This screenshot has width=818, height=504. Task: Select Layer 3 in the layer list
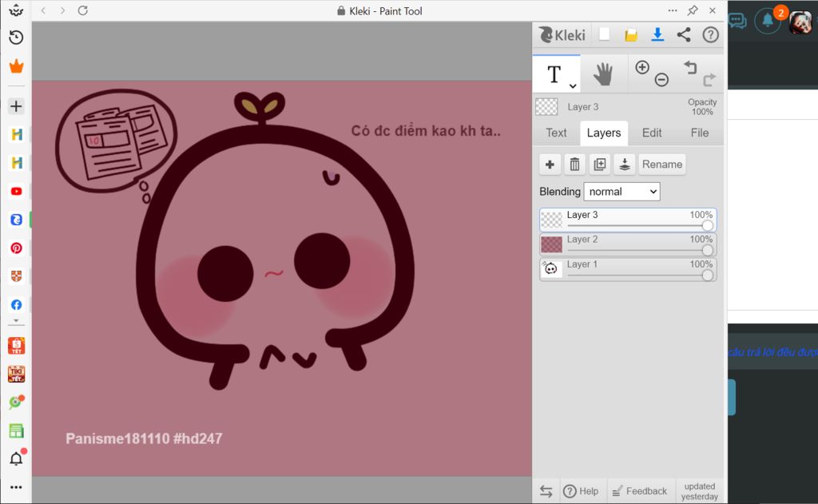(x=628, y=220)
